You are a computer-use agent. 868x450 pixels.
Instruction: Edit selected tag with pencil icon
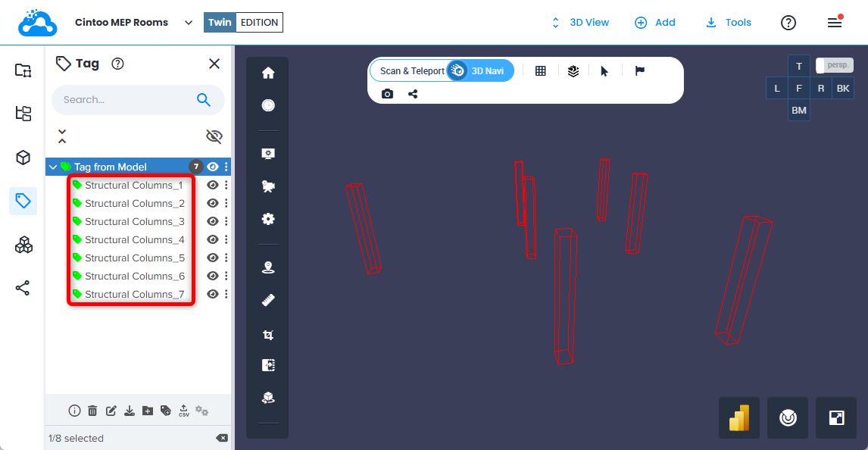click(111, 411)
